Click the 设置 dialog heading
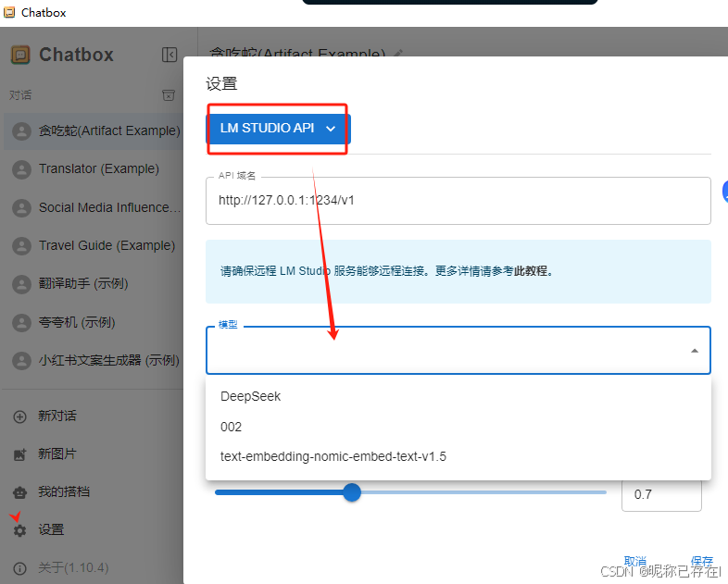This screenshot has height=584, width=728. click(x=221, y=84)
